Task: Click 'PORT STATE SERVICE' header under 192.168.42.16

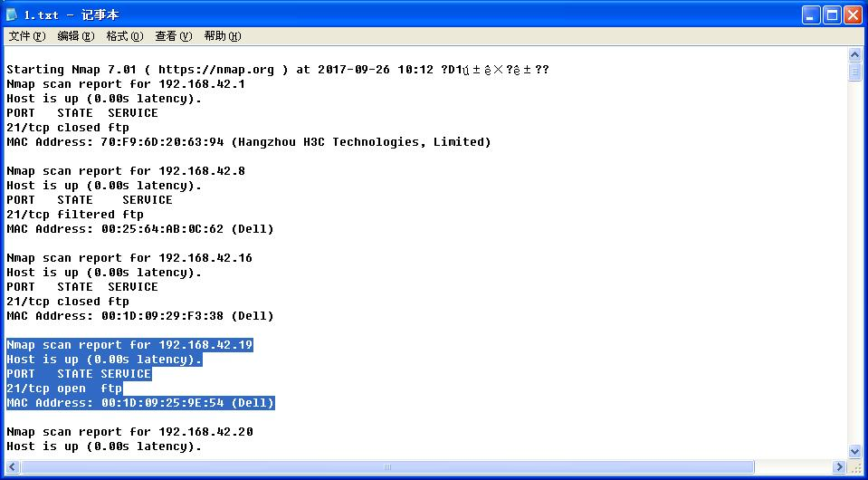Action: [x=82, y=287]
